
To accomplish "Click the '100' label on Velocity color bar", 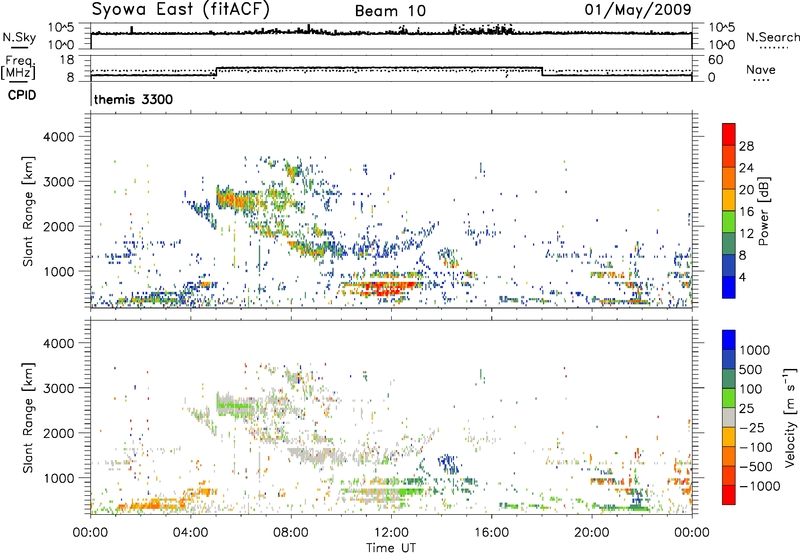I will coord(751,389).
